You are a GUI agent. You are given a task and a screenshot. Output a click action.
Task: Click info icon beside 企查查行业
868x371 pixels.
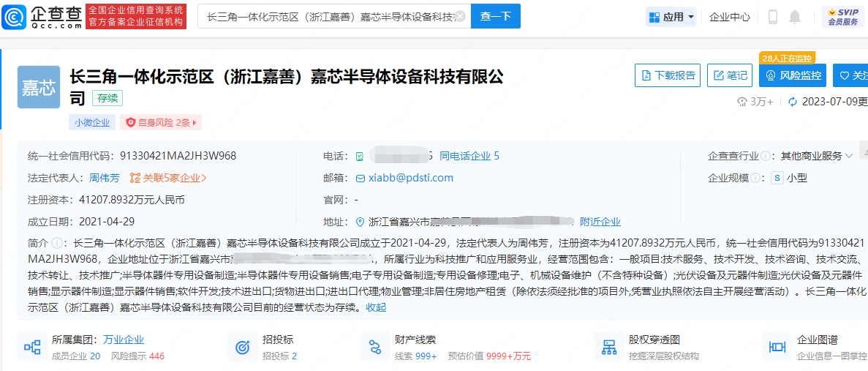pyautogui.click(x=766, y=157)
